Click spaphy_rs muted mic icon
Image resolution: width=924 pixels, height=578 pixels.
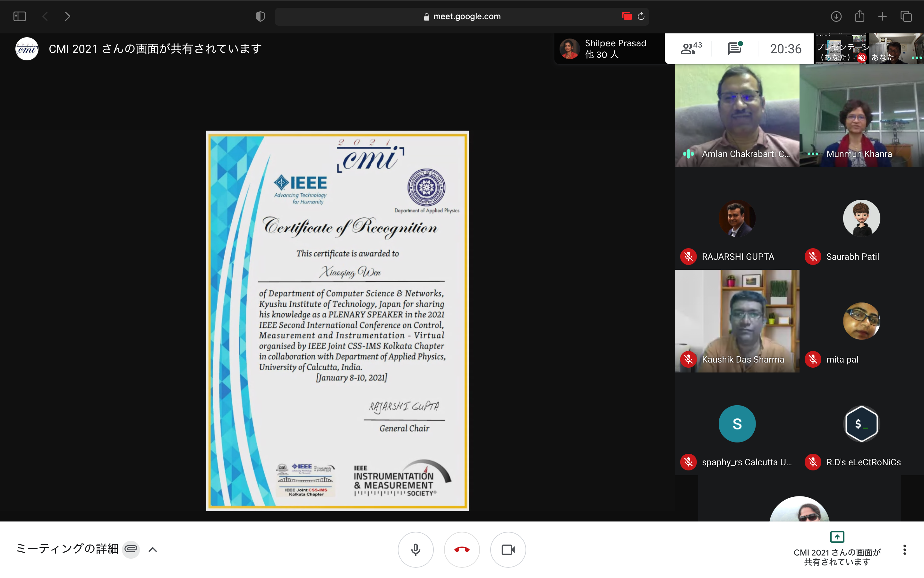click(x=689, y=462)
